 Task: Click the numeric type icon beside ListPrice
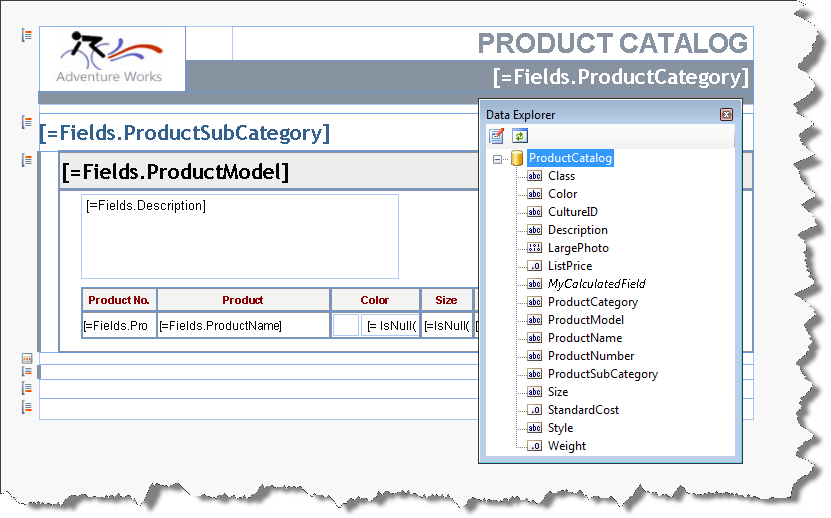[534, 266]
